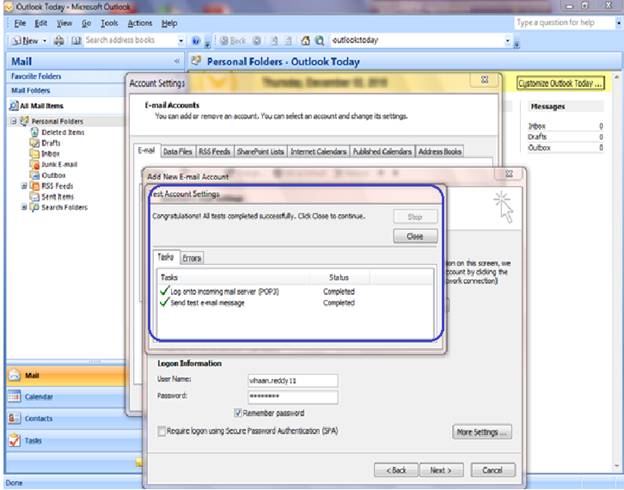
Task: Switch to the SharePoint Lists tab
Action: (x=260, y=152)
